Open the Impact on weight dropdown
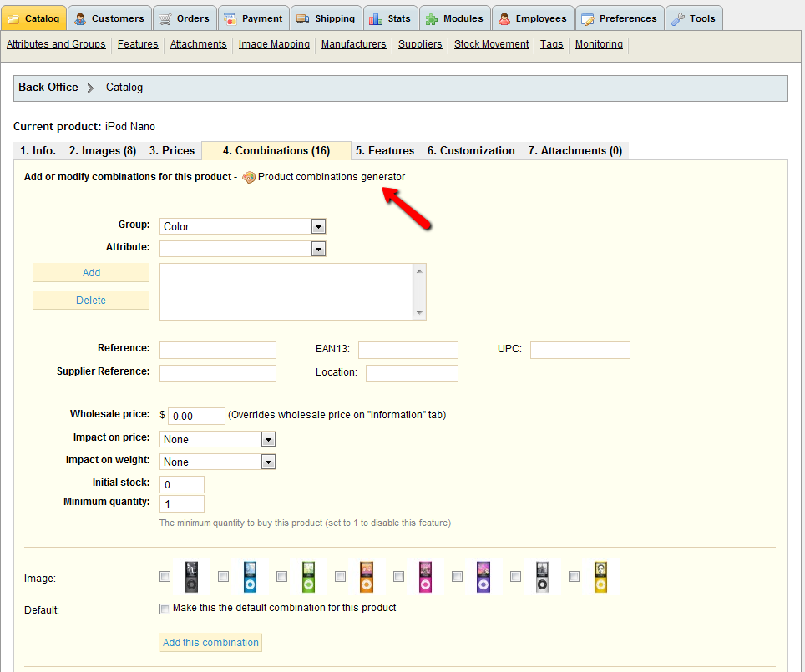This screenshot has width=805, height=672. [218, 462]
